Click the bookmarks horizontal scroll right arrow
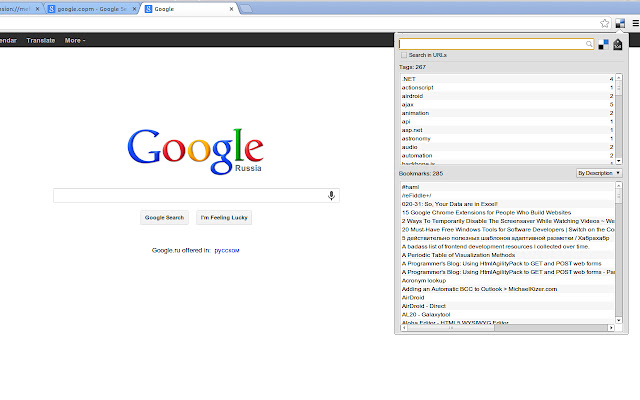 pos(611,328)
